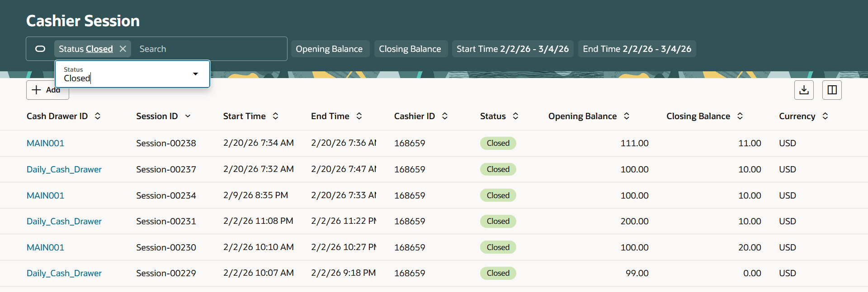The width and height of the screenshot is (868, 292).
Task: Download the table with export icon
Action: click(804, 90)
